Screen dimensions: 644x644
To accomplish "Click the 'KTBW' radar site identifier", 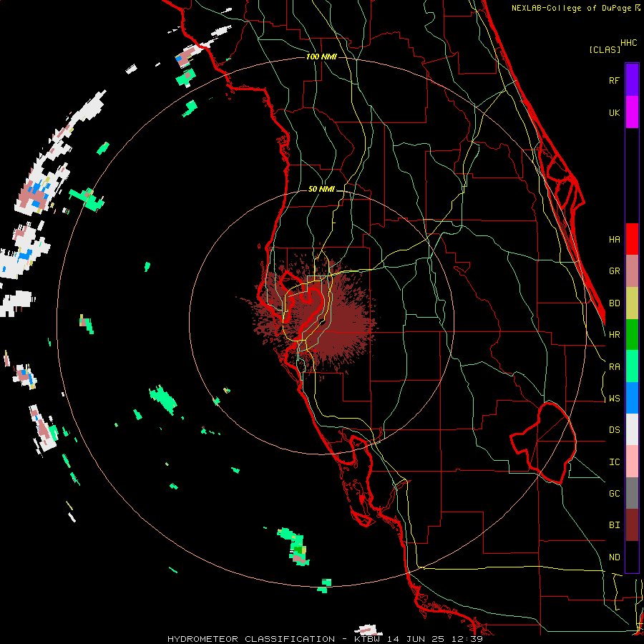I will 368,639.
